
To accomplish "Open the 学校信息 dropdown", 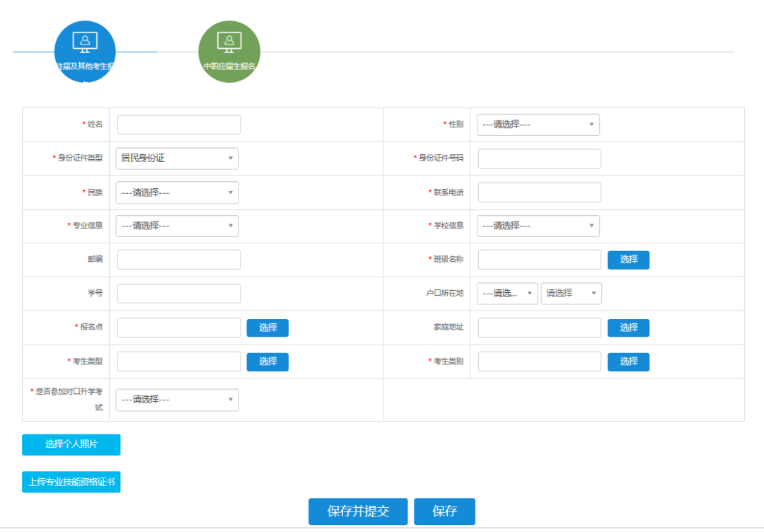I will click(x=538, y=226).
